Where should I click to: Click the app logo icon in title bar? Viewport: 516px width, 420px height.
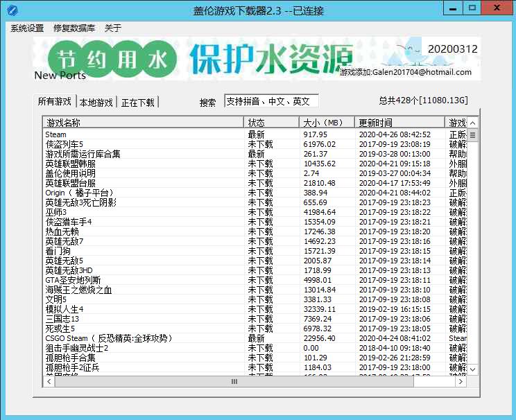(12, 10)
